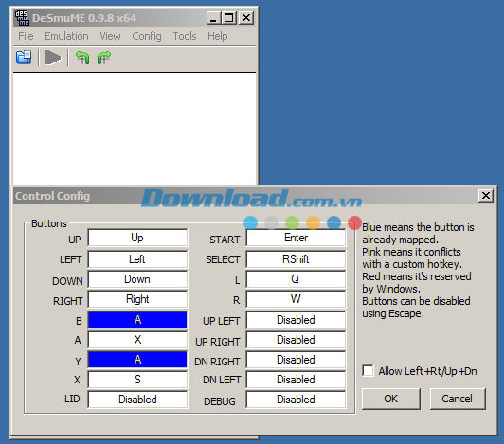Open the Config menu
This screenshot has height=444, width=504.
coord(147,36)
